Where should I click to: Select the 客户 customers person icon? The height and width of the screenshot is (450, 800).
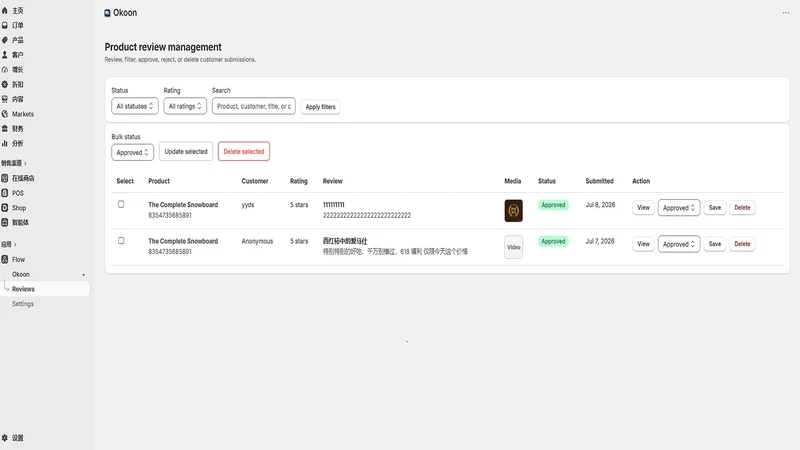click(5, 55)
